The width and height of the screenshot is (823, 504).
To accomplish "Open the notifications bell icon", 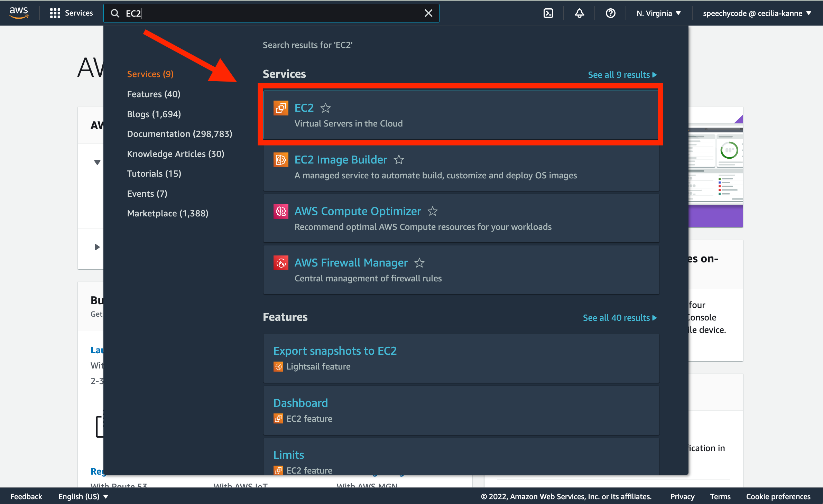I will point(580,13).
